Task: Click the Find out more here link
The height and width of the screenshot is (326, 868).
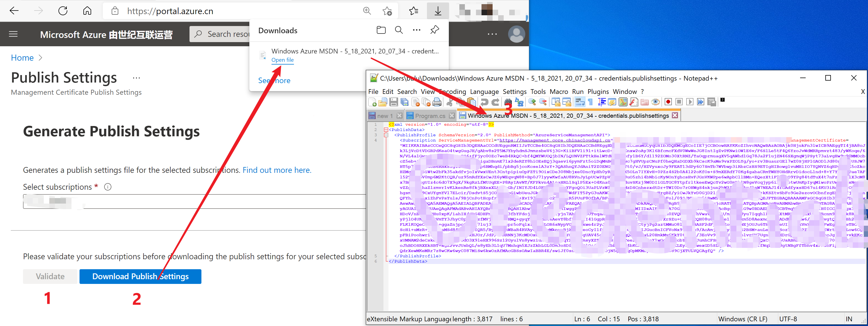Action: click(x=277, y=170)
